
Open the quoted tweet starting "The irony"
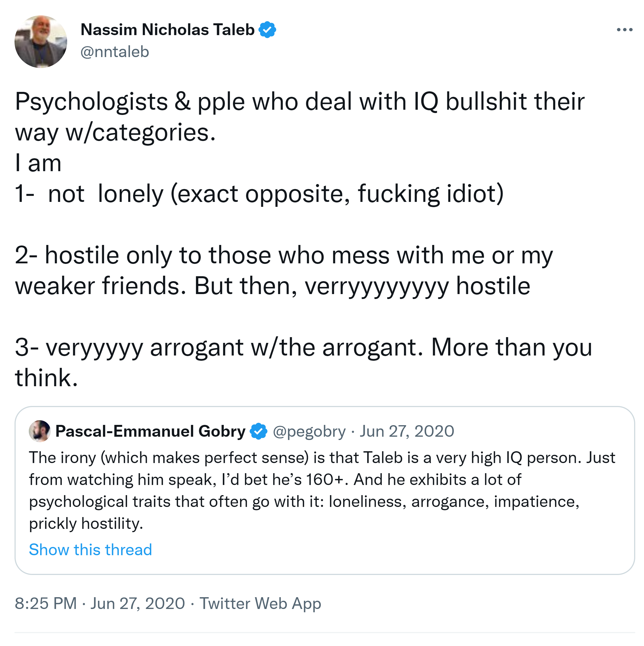tap(322, 490)
